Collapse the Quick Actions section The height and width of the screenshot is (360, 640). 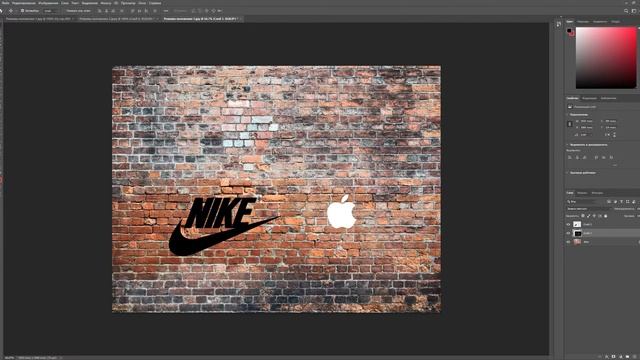pyautogui.click(x=567, y=173)
